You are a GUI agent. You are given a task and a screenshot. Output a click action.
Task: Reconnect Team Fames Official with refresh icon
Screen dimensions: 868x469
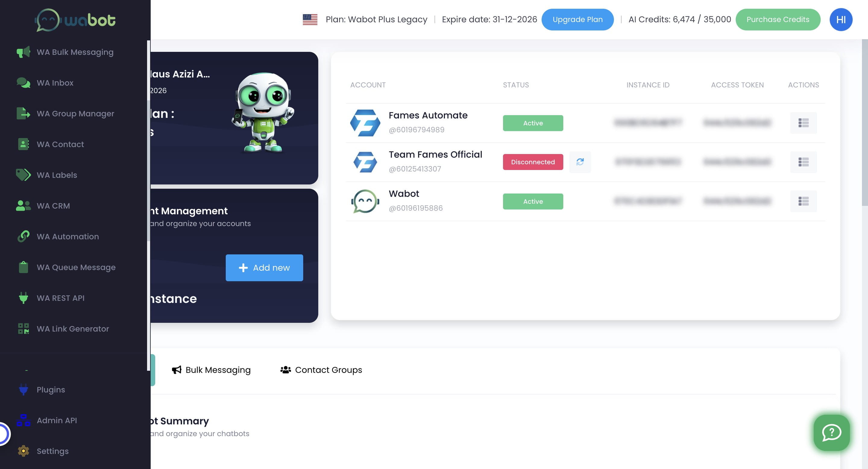tap(580, 162)
